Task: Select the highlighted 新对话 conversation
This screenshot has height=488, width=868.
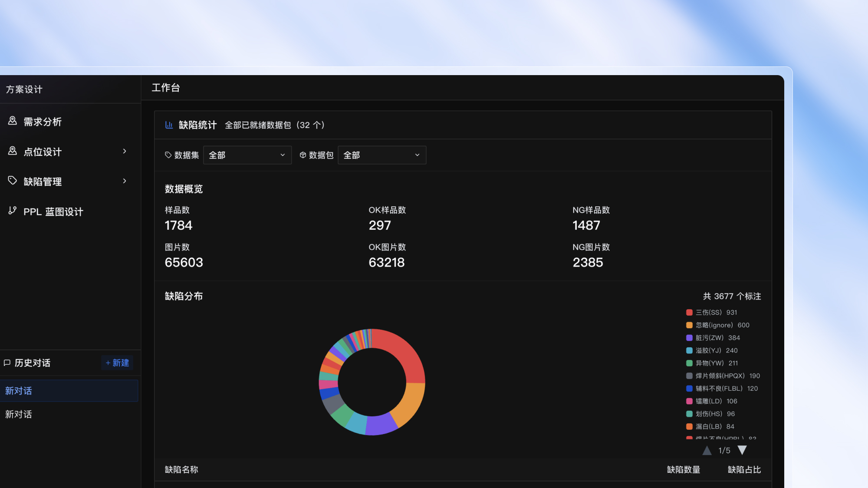Action: point(69,391)
